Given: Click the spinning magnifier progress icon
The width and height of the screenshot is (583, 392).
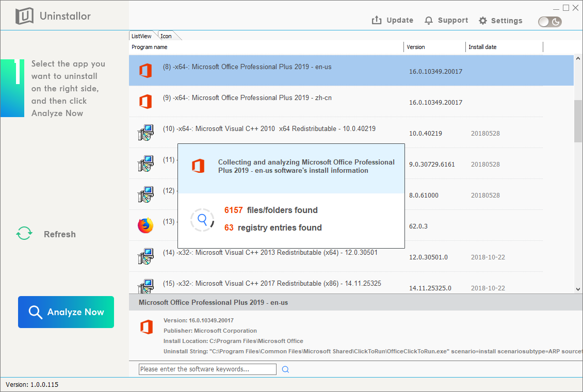Looking at the screenshot, I should [x=202, y=220].
